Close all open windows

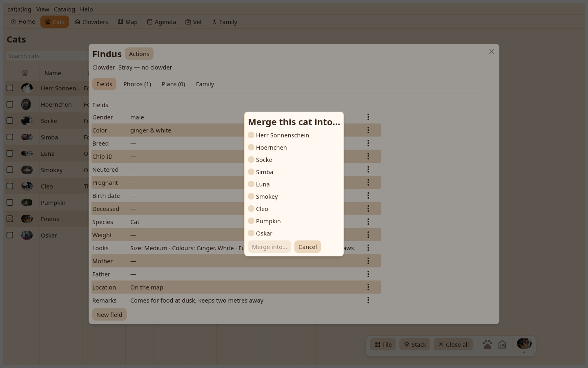tap(454, 344)
